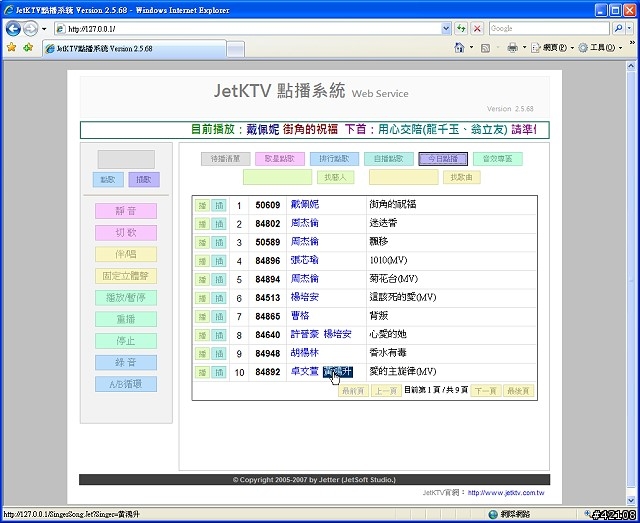This screenshot has width=640, height=523.
Task: Click the vertical scrollbar down arrow
Action: (631, 501)
